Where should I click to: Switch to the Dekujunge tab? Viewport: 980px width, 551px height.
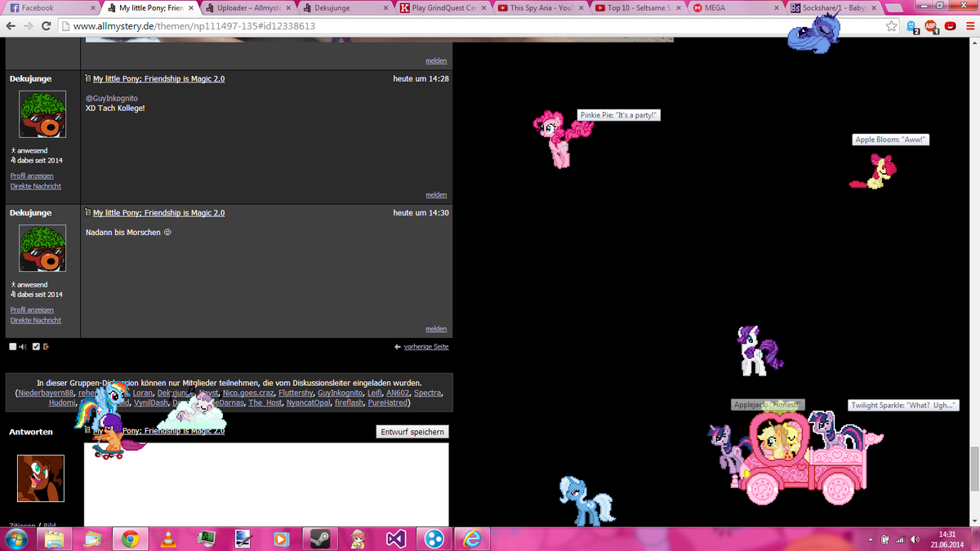[x=345, y=8]
